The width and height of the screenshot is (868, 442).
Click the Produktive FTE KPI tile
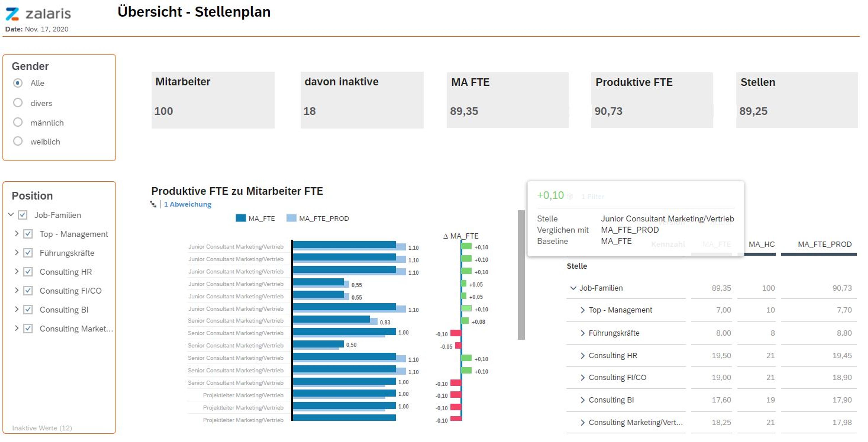[x=652, y=100]
